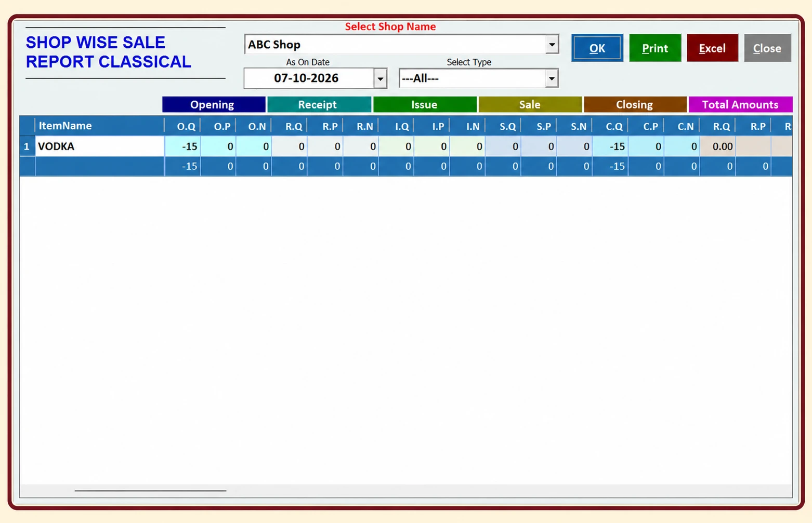This screenshot has height=523, width=812.
Task: Select the Sale group header
Action: pos(530,104)
